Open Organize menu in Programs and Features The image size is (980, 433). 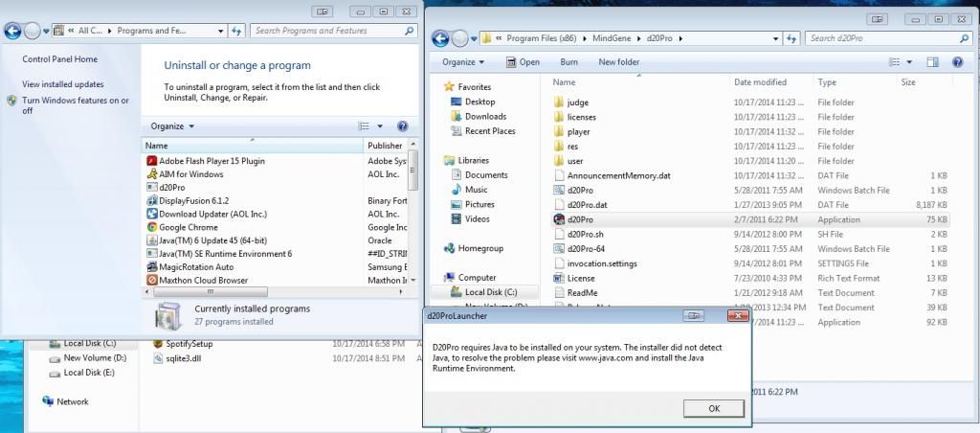(172, 126)
